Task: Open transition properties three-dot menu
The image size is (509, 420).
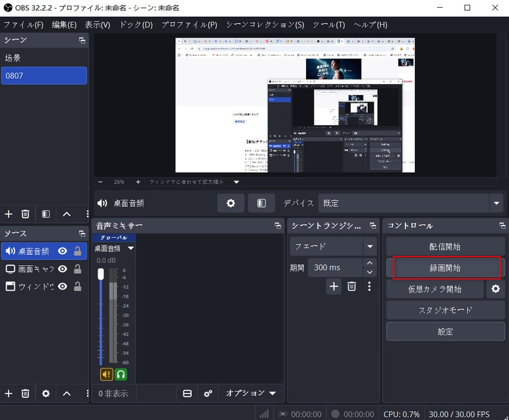Action: 369,287
